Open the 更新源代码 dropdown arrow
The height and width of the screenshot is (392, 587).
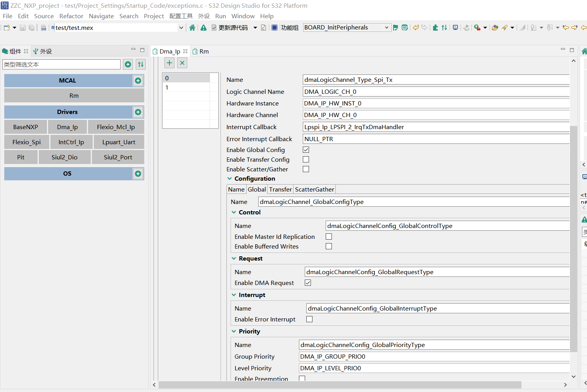(x=255, y=27)
